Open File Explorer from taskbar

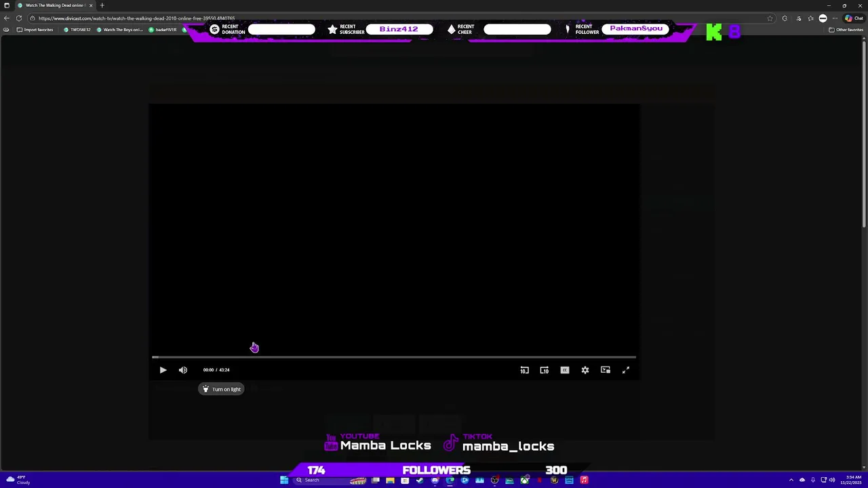point(390,480)
